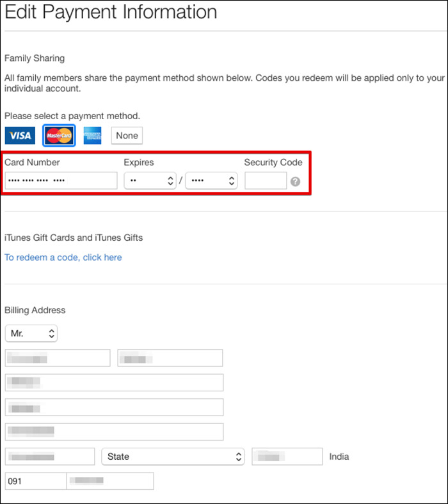Click the last name field

tap(170, 358)
